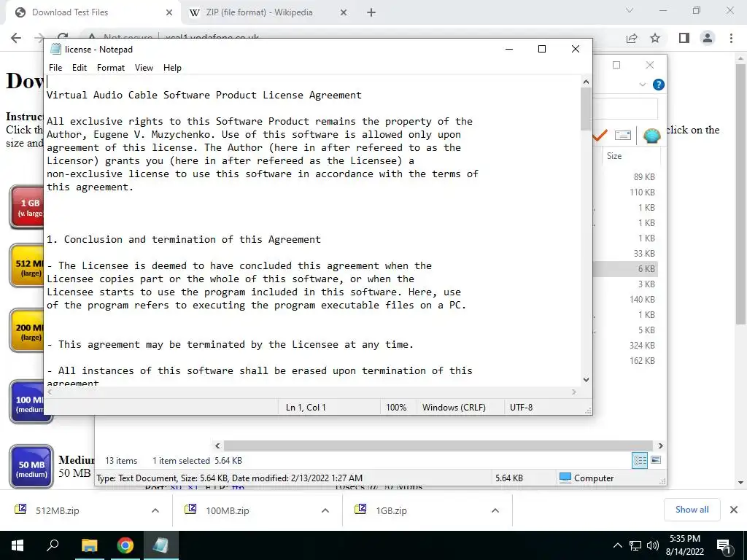The width and height of the screenshot is (747, 560).
Task: Close the Wikipedia browser tab
Action: [x=344, y=13]
